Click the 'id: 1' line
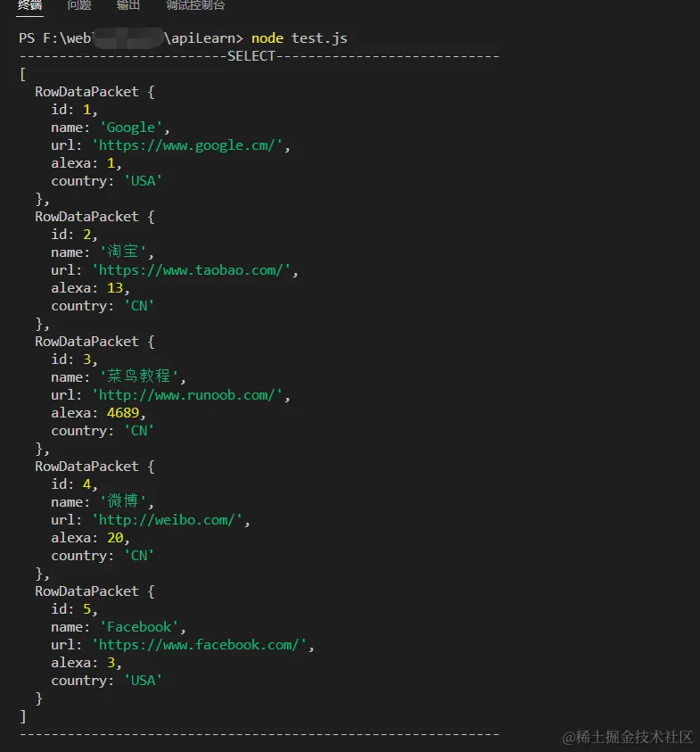Image resolution: width=700 pixels, height=752 pixels. [74, 110]
